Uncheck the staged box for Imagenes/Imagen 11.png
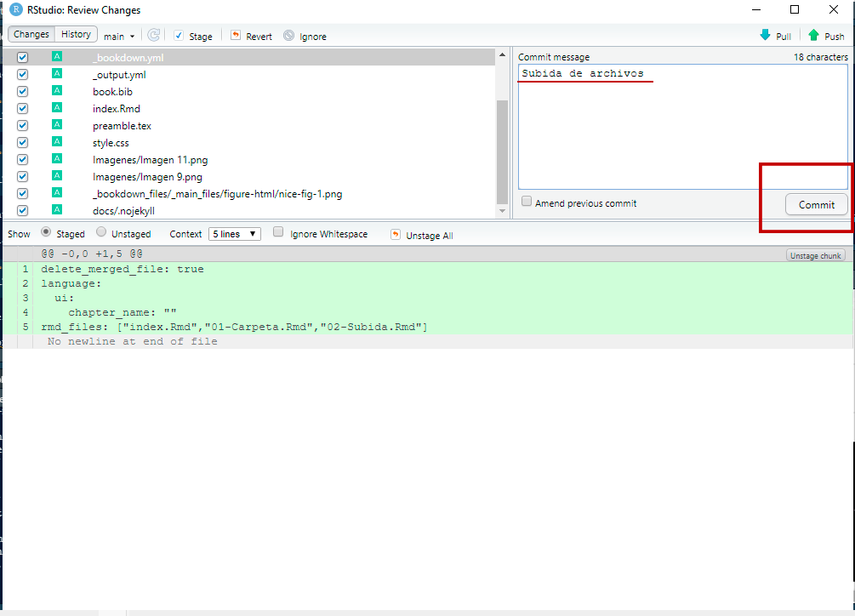The width and height of the screenshot is (855, 616). coord(22,160)
